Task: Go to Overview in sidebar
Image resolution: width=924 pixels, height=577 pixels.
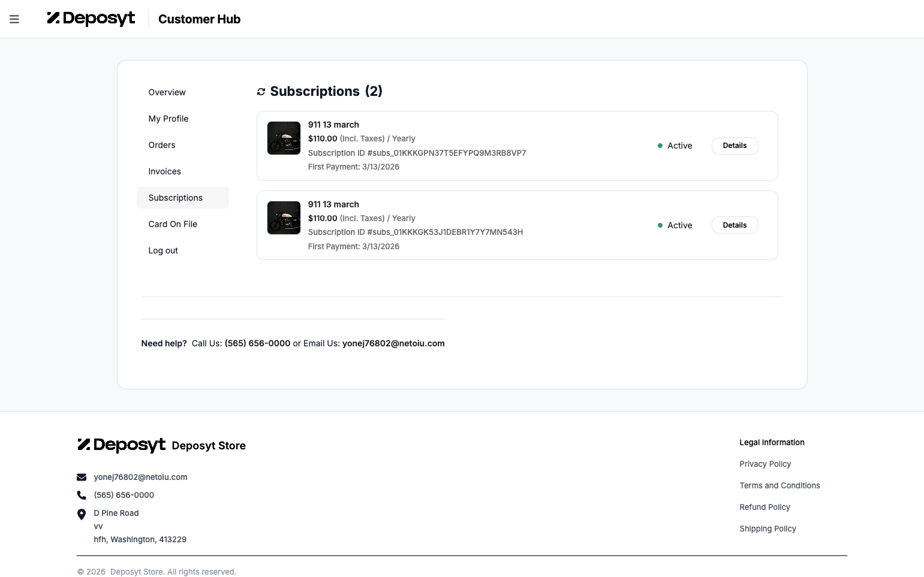Action: pos(183,92)
